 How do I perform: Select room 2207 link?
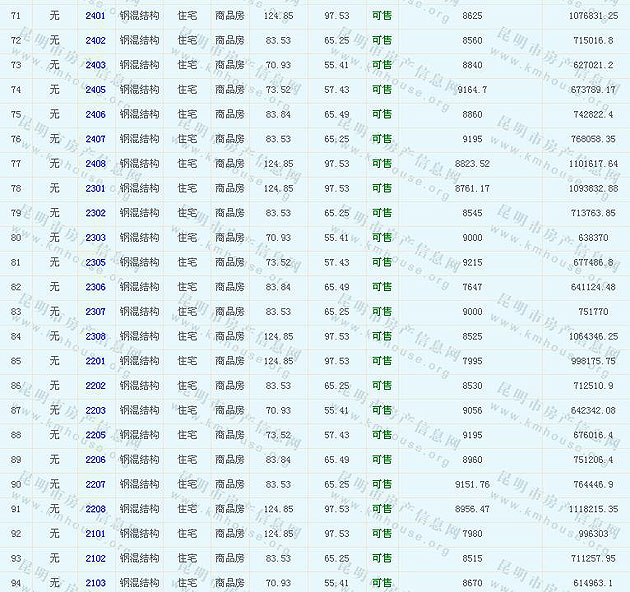tap(96, 484)
